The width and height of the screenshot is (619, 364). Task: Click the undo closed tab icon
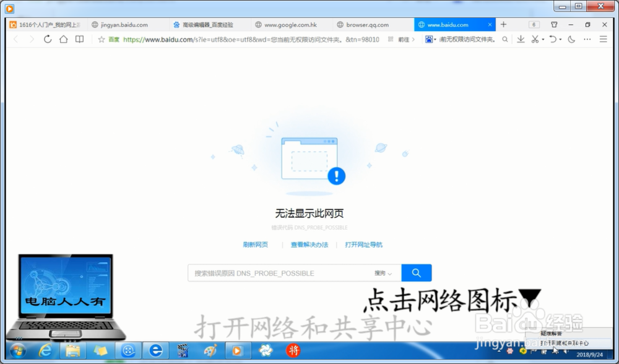tap(553, 39)
